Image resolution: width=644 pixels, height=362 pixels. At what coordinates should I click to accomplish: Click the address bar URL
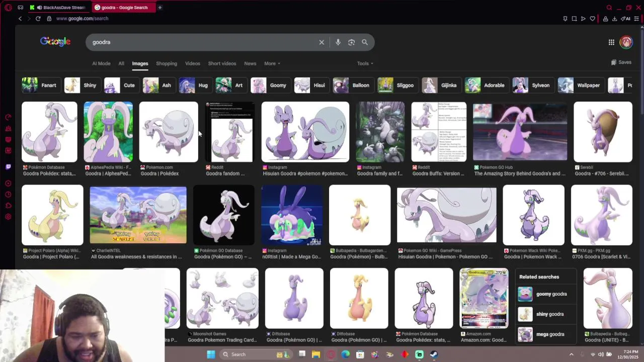pyautogui.click(x=82, y=19)
